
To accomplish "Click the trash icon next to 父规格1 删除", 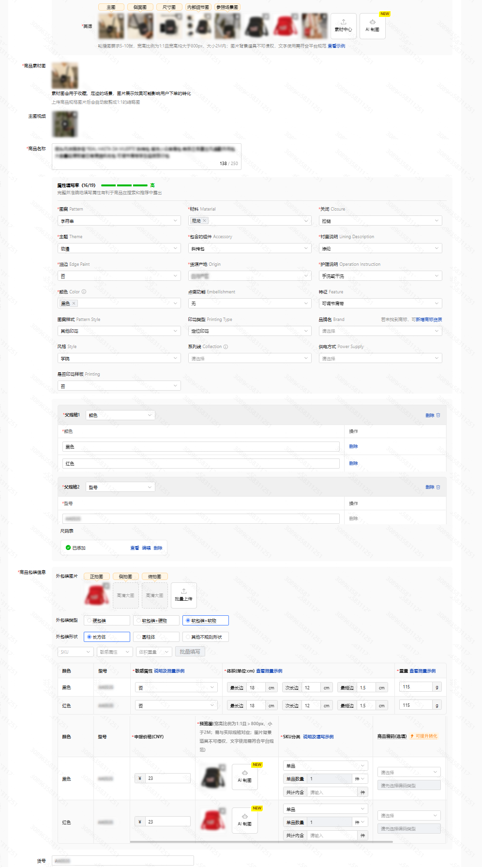I will (x=438, y=415).
